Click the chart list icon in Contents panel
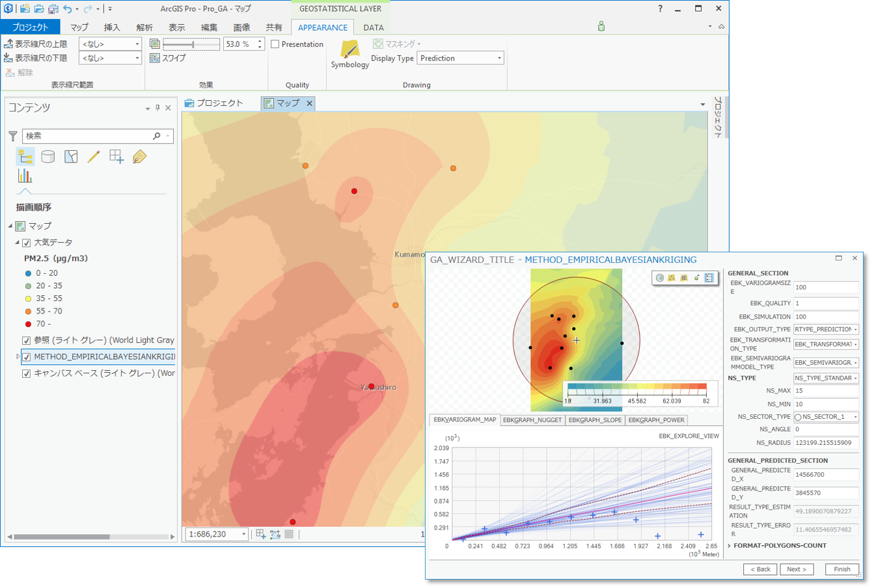Image resolution: width=872 pixels, height=588 pixels. click(x=25, y=176)
